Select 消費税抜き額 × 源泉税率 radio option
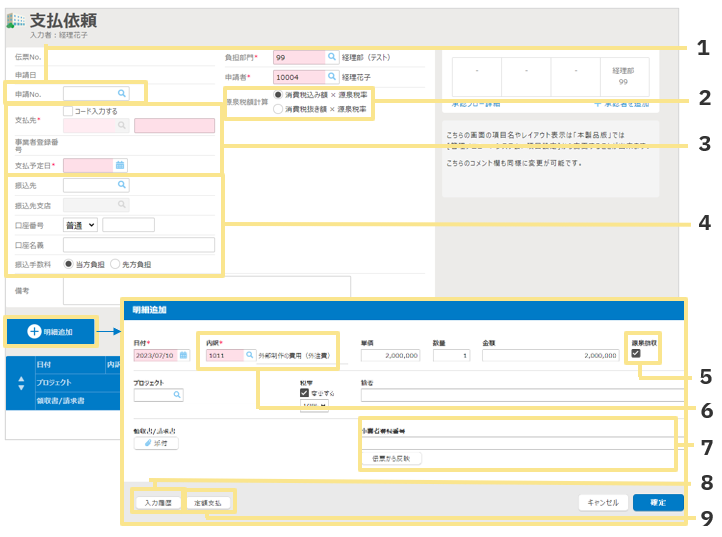Viewport: 722px width, 537px height. [x=279, y=108]
